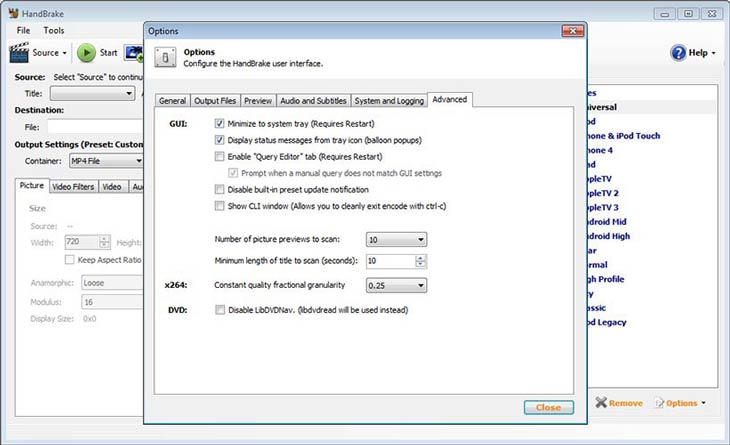Select the Universal preset
This screenshot has width=730, height=445.
click(x=601, y=107)
